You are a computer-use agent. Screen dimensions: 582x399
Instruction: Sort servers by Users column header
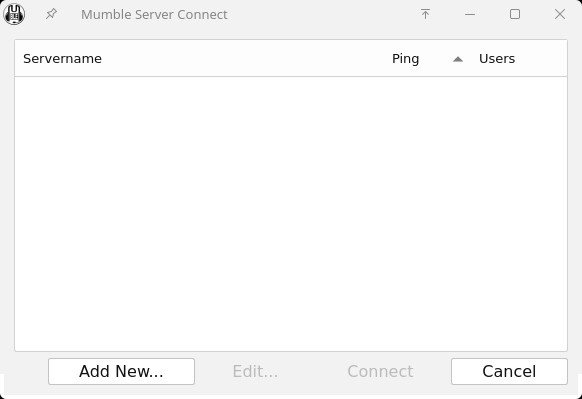coord(497,59)
